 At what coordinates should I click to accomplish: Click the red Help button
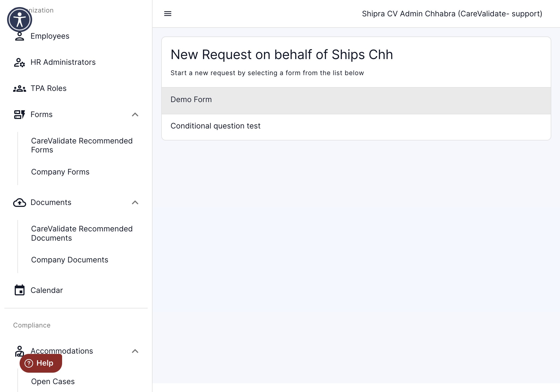[x=41, y=363]
